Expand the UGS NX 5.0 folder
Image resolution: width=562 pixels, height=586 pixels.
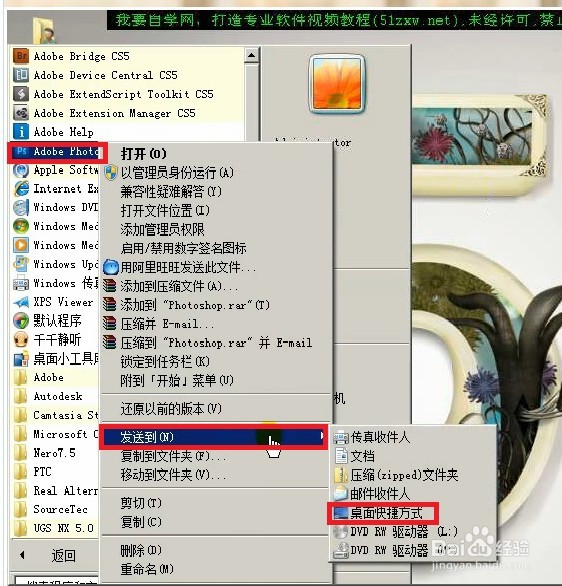(55, 528)
